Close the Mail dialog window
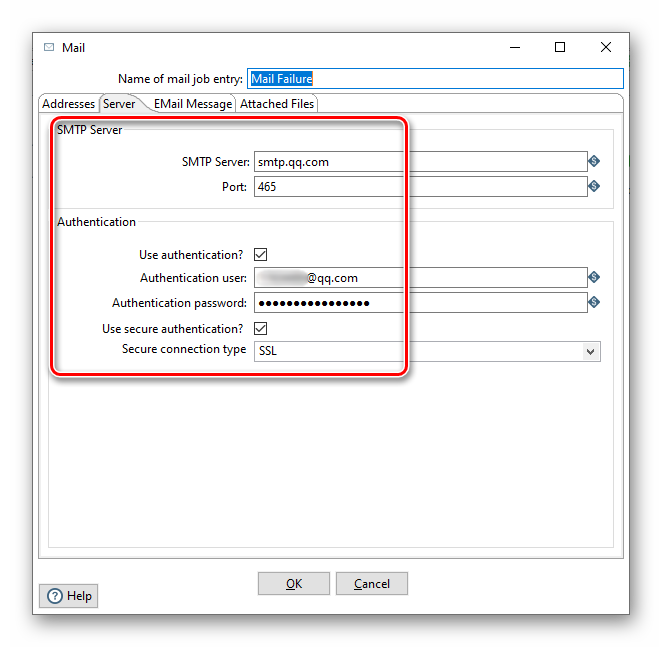The image size is (662, 647). (x=606, y=47)
